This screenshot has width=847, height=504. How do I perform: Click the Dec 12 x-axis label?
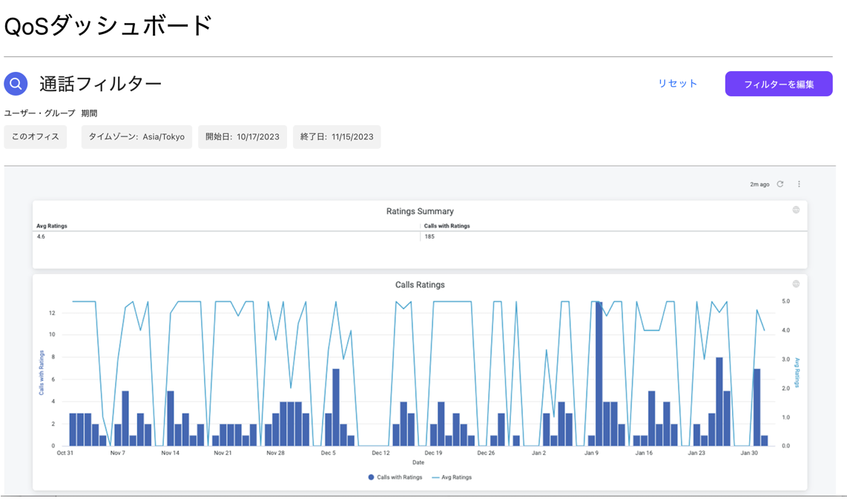[380, 453]
